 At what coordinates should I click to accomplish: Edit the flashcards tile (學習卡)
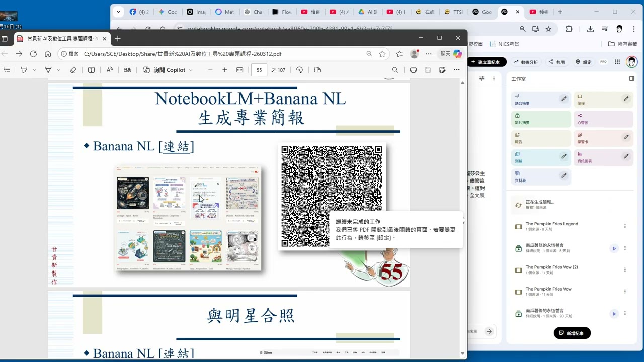626,137
